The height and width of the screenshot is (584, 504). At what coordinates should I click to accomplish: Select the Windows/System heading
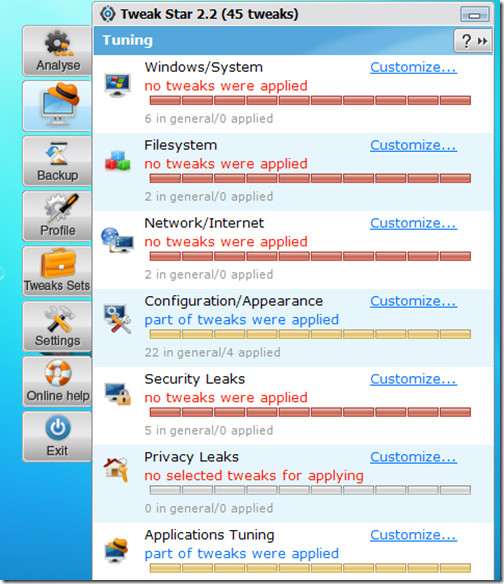click(x=204, y=67)
